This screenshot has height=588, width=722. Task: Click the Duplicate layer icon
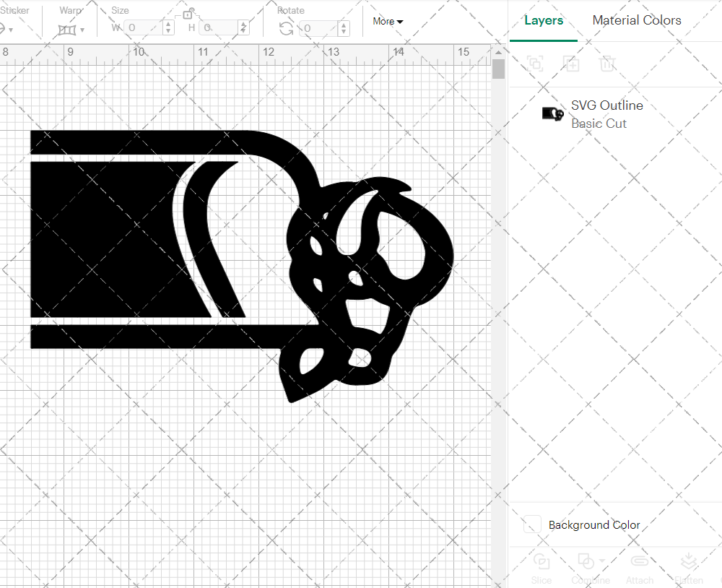571,63
